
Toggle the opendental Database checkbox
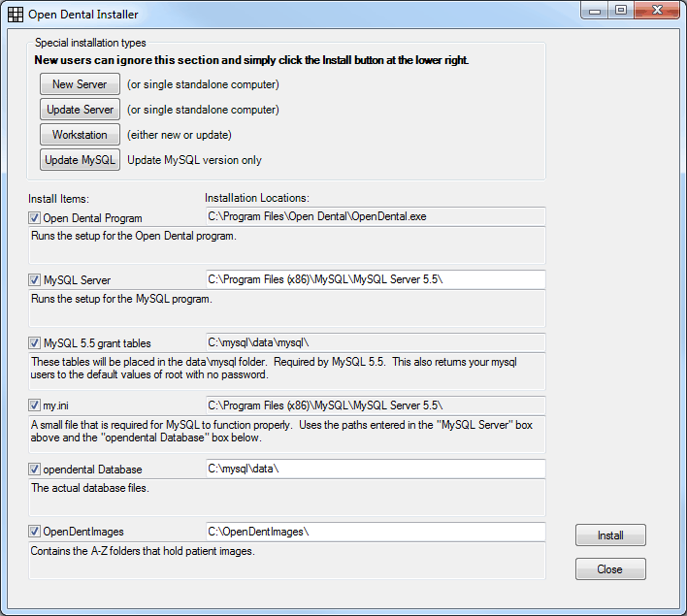pos(34,470)
